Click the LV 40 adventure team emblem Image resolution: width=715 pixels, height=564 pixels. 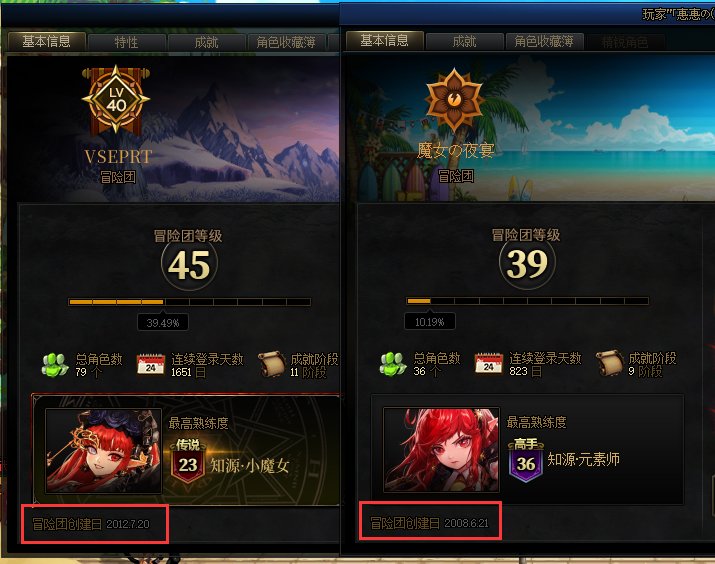[x=116, y=99]
